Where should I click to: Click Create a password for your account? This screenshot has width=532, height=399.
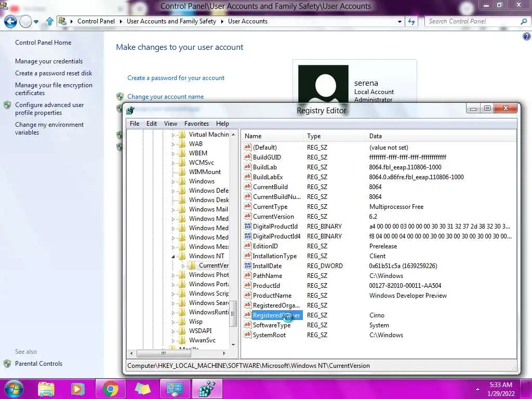pyautogui.click(x=176, y=78)
